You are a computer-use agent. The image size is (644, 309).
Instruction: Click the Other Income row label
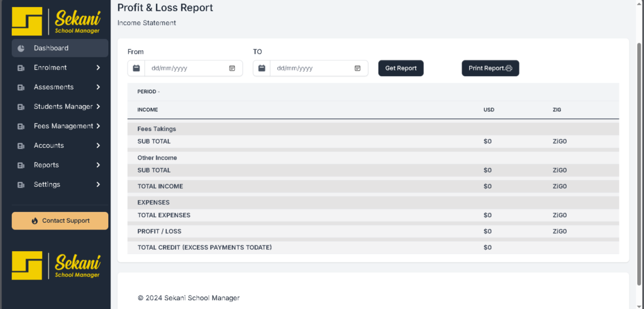tap(157, 158)
